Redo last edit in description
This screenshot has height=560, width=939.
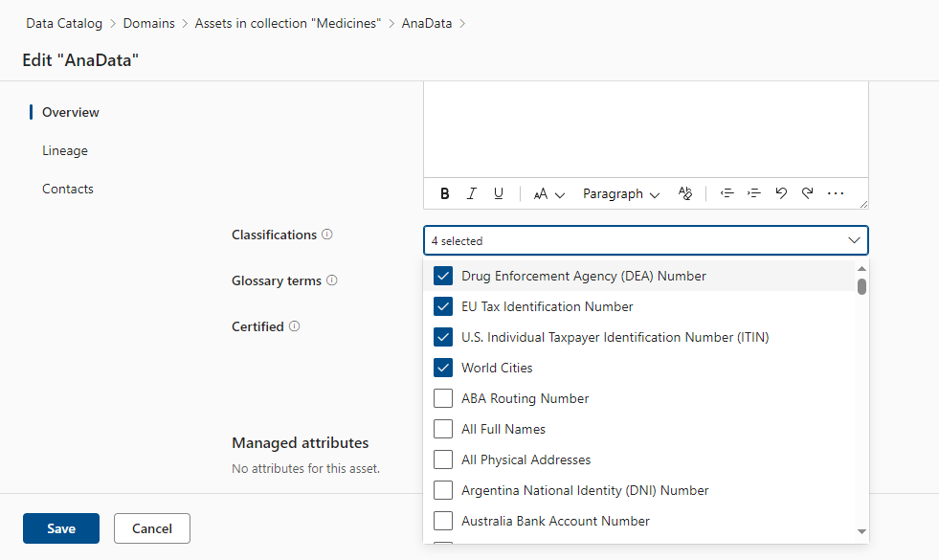(x=807, y=193)
